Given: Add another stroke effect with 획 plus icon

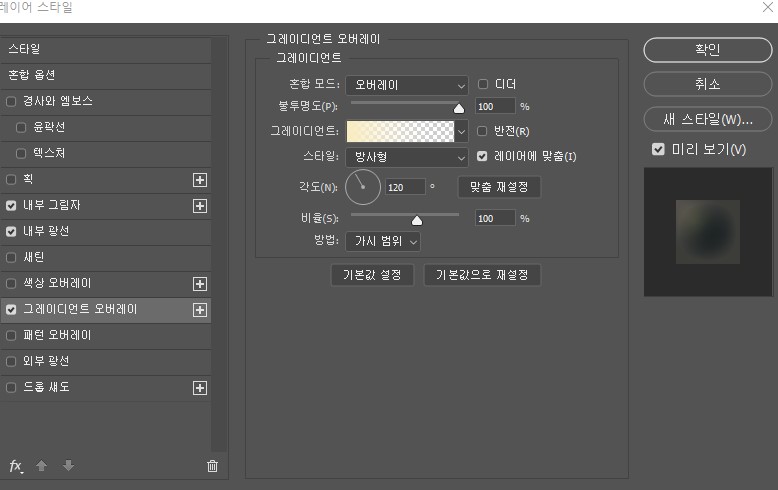Looking at the screenshot, I should coord(199,180).
